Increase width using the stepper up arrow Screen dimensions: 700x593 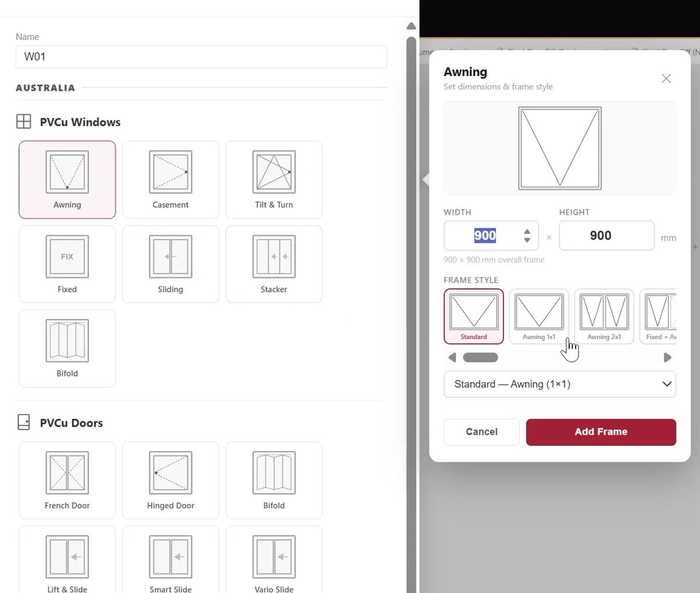527,232
